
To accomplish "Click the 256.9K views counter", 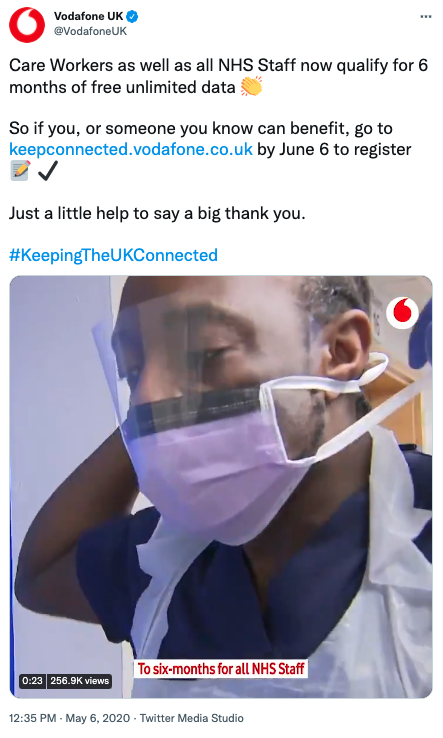I will (x=80, y=681).
